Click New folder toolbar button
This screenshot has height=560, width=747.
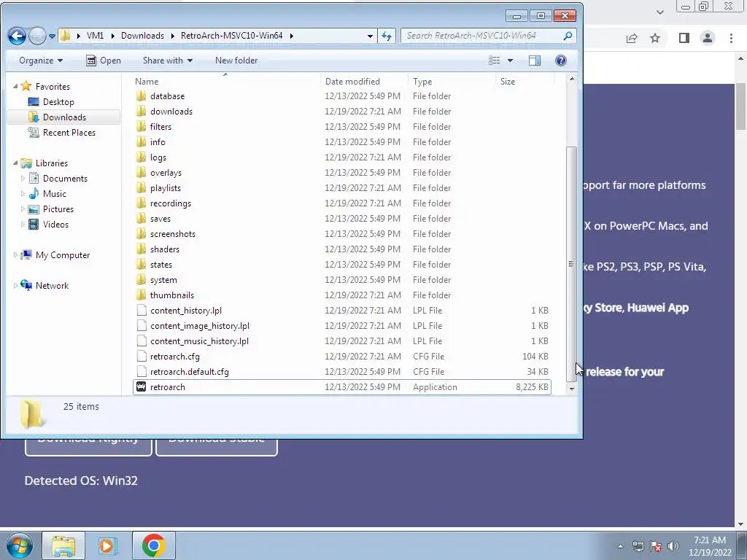coord(236,61)
